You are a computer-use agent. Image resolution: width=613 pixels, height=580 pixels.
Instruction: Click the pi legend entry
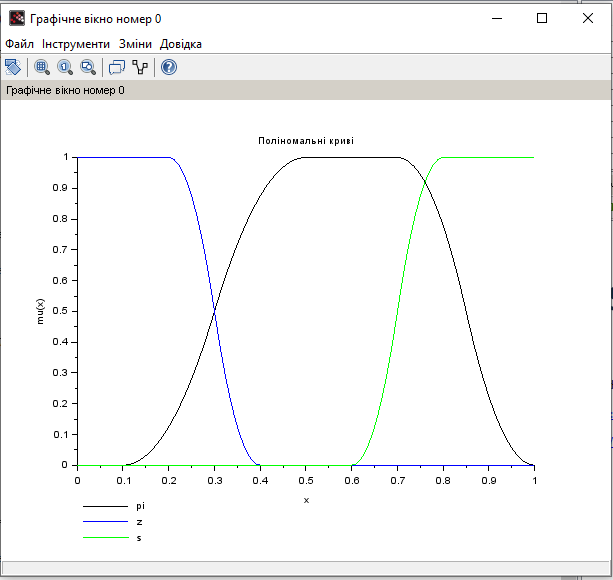140,506
